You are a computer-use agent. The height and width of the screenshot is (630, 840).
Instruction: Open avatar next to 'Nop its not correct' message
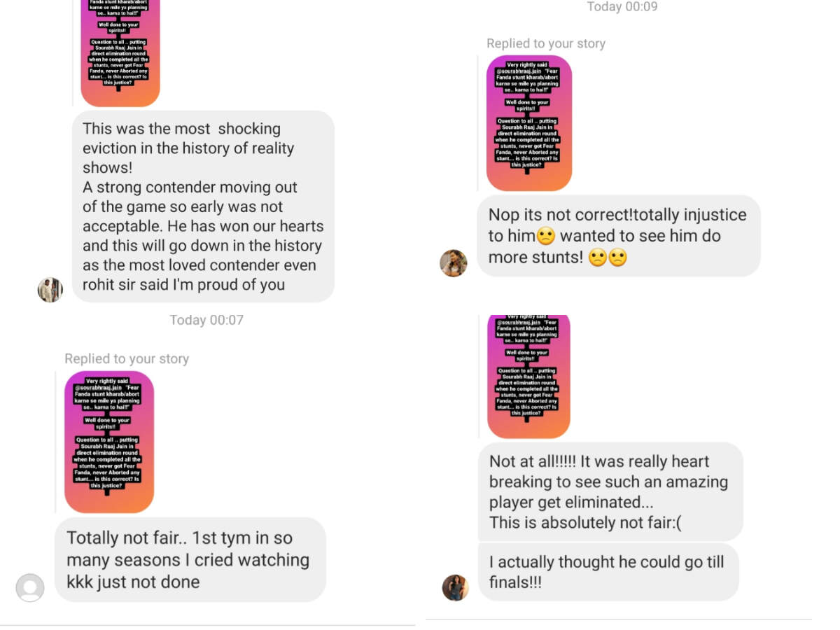pyautogui.click(x=454, y=263)
